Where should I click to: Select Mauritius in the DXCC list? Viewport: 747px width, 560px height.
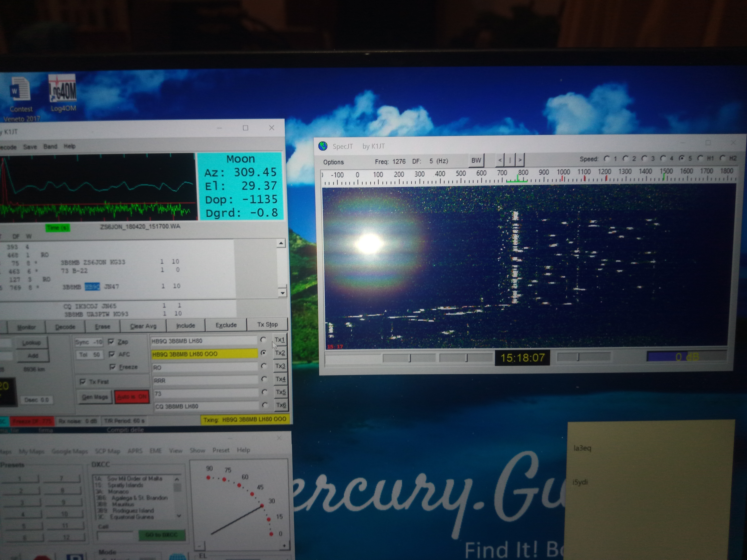[123, 504]
